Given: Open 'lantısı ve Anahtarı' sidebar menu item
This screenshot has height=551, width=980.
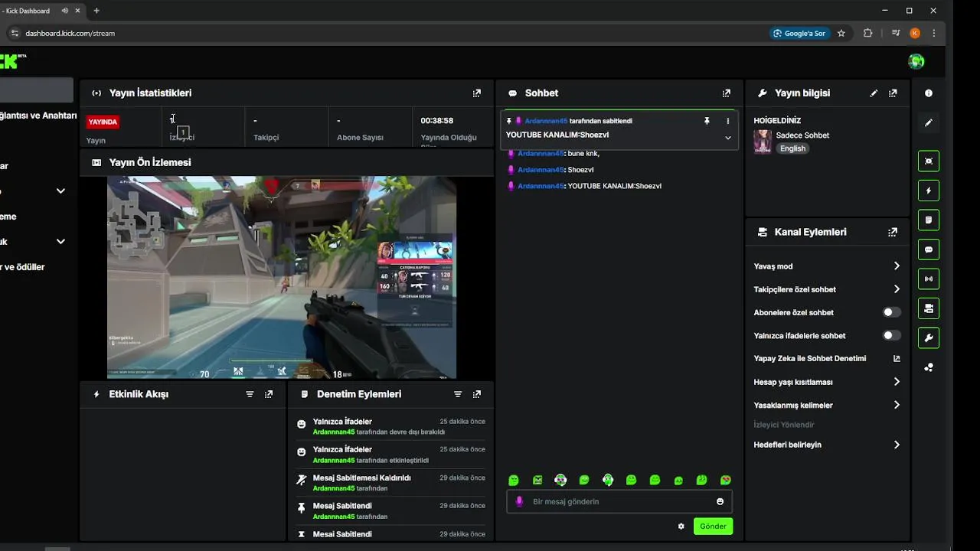Looking at the screenshot, I should point(38,116).
